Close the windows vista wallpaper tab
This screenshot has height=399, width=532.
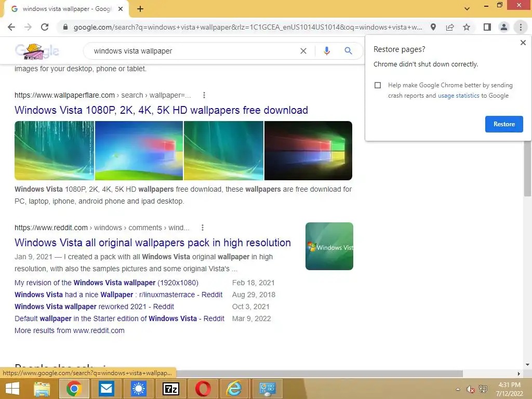point(121,9)
